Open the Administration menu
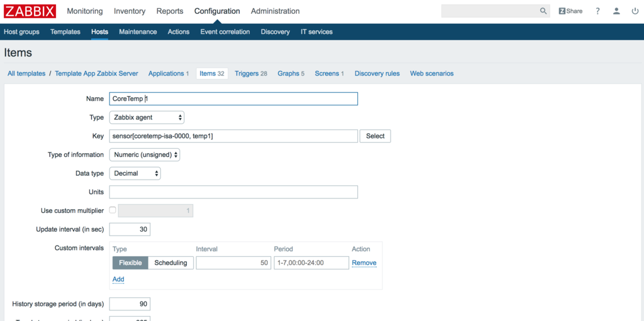 (275, 11)
